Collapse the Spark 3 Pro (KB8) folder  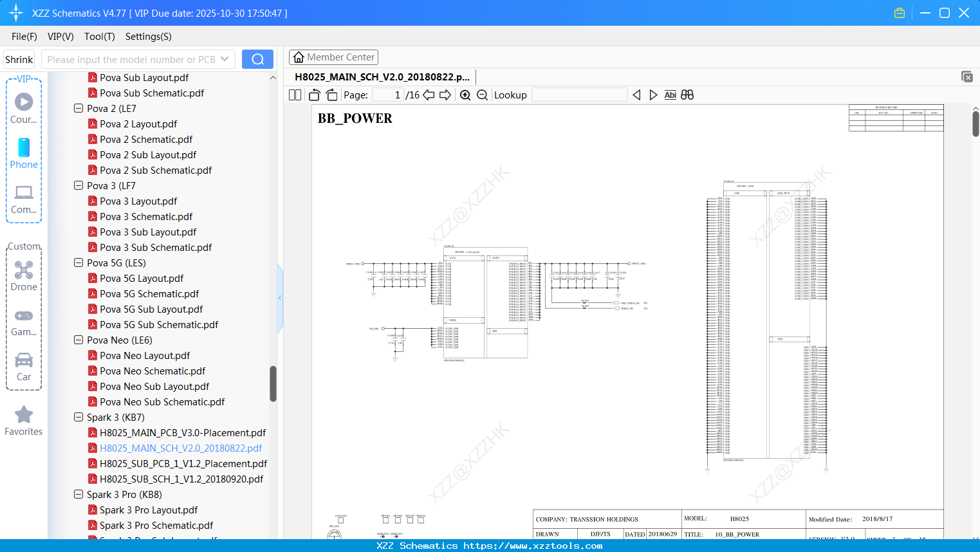click(x=79, y=494)
